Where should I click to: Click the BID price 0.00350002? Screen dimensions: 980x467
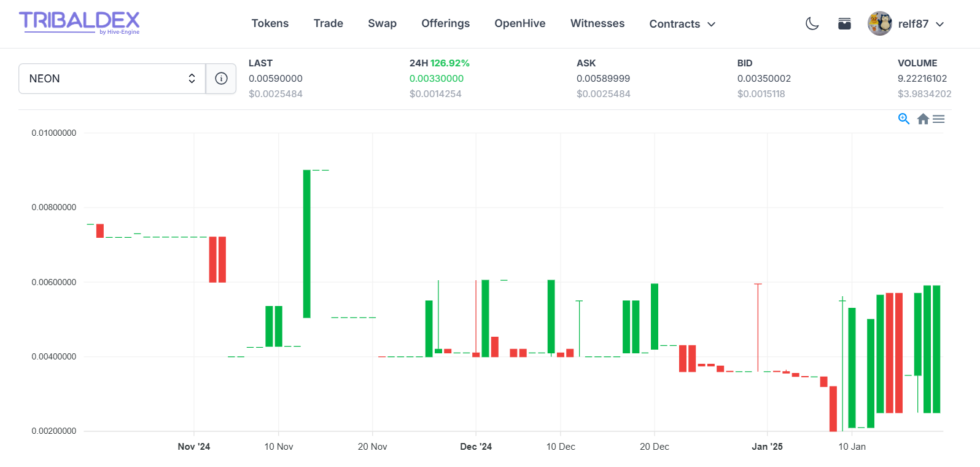[x=764, y=79]
